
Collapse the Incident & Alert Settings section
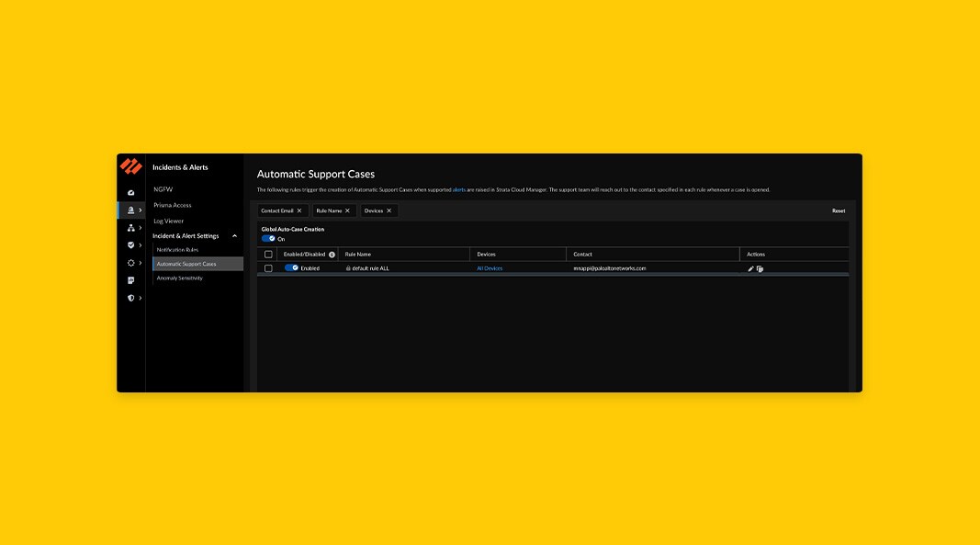234,235
